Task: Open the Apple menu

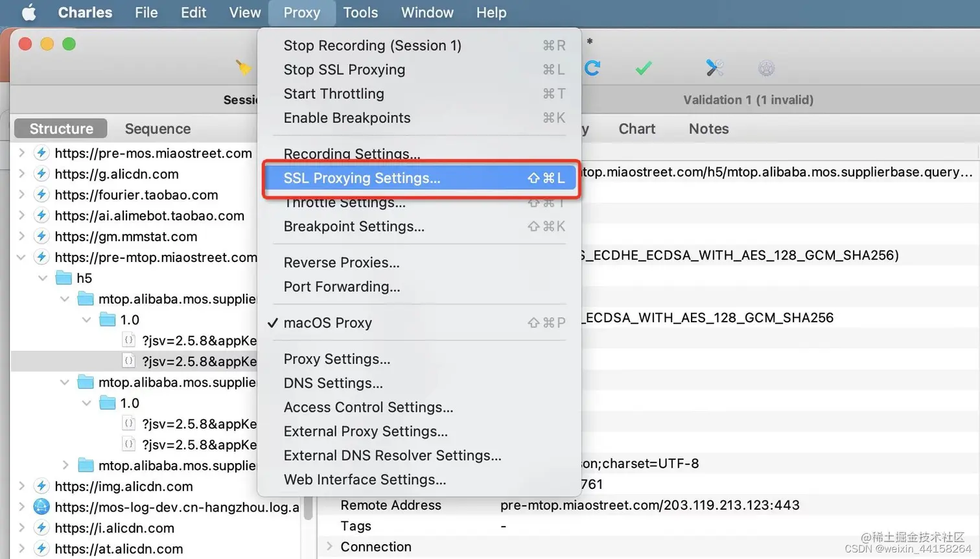Action: click(x=29, y=12)
